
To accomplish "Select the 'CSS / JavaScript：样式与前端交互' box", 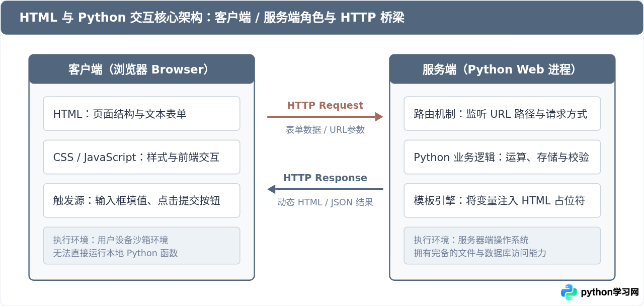I will coord(142,157).
